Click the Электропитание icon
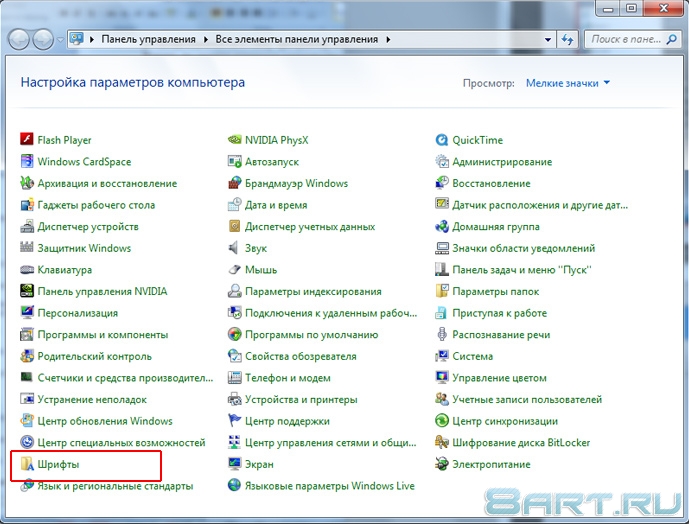 pyautogui.click(x=442, y=464)
